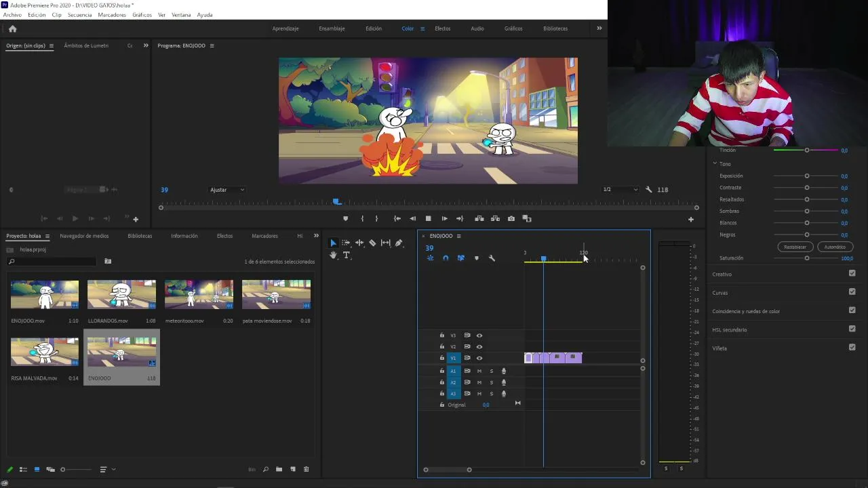This screenshot has height=488, width=868.
Task: Select the Pen tool
Action: point(399,243)
